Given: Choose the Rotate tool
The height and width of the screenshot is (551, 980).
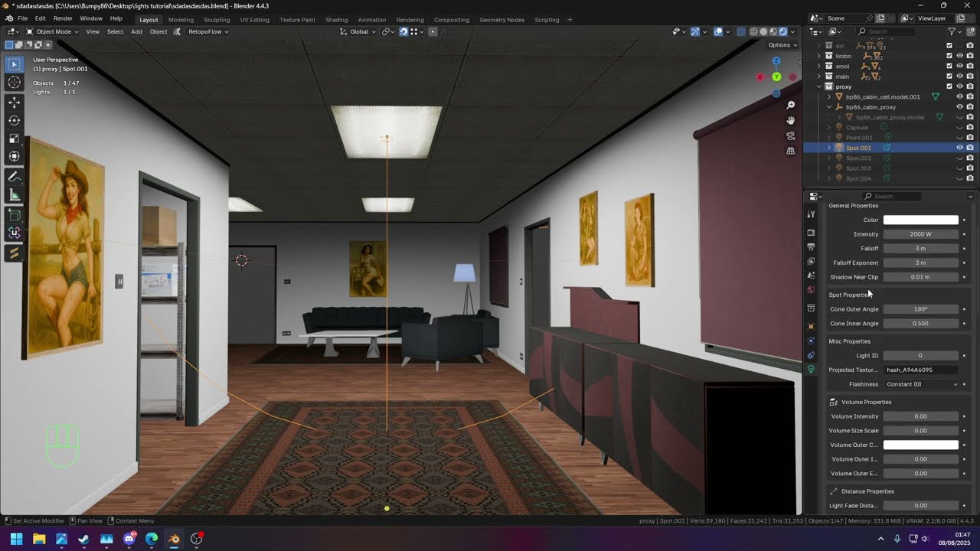Looking at the screenshot, I should tap(14, 120).
